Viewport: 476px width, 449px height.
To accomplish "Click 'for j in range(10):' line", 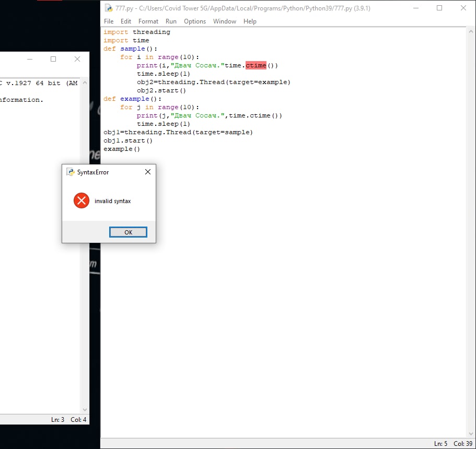I will point(160,107).
